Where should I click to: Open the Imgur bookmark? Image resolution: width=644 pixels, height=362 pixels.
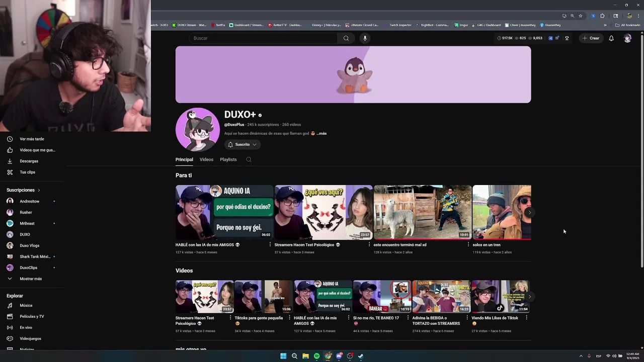(x=461, y=25)
